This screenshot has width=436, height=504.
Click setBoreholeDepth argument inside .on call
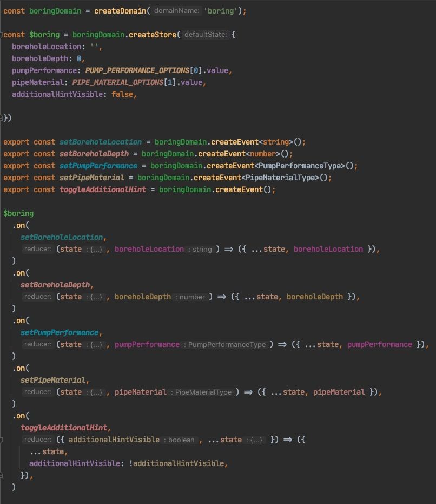55,285
